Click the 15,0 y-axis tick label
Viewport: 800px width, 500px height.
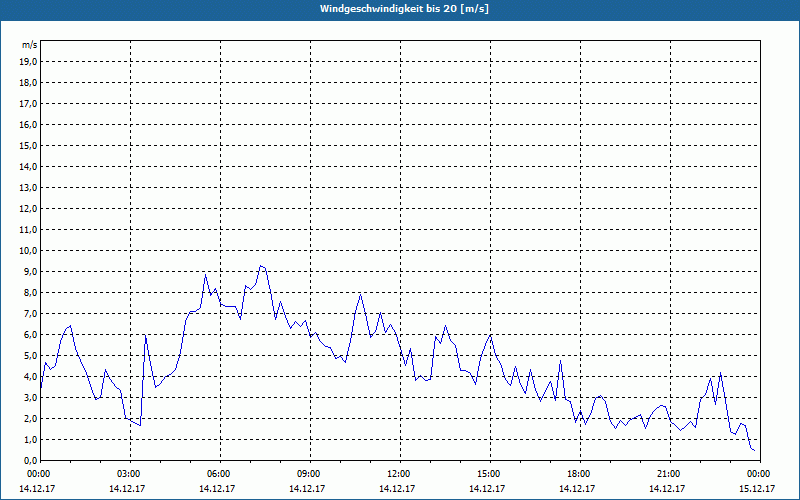click(28, 145)
